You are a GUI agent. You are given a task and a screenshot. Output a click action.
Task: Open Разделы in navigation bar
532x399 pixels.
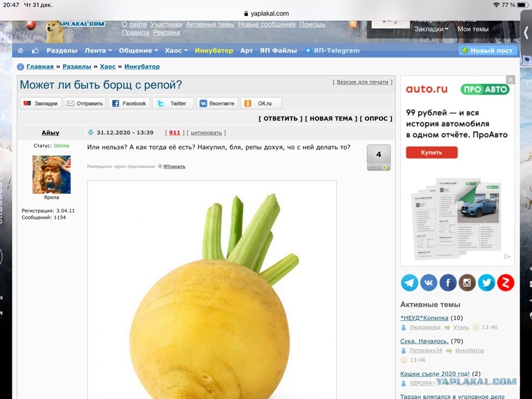point(61,51)
